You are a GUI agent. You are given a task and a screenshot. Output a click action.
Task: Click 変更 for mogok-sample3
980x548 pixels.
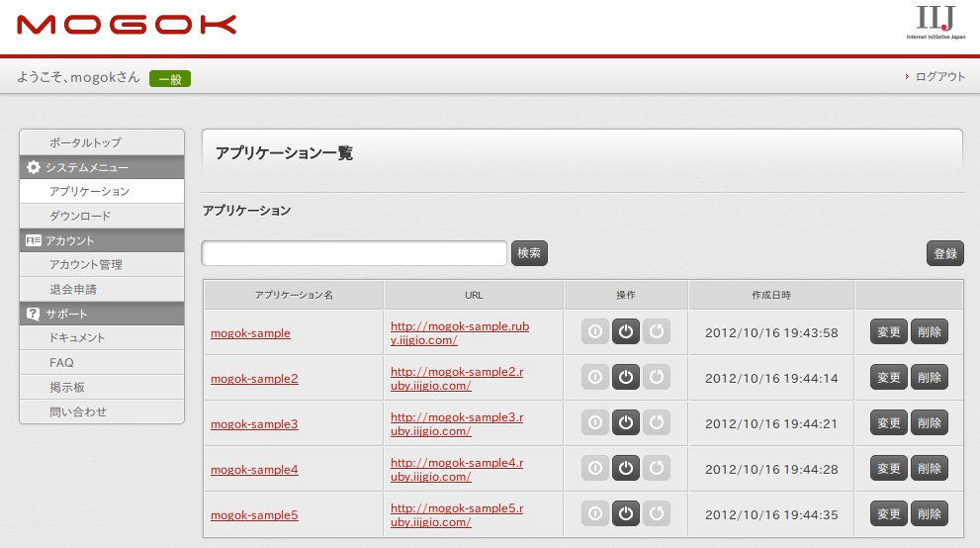(x=889, y=423)
